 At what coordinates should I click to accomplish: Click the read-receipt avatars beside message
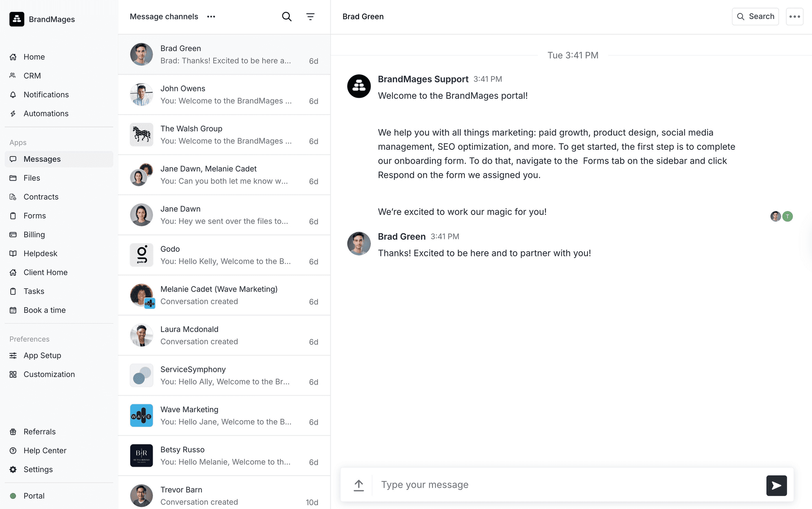[x=781, y=216]
